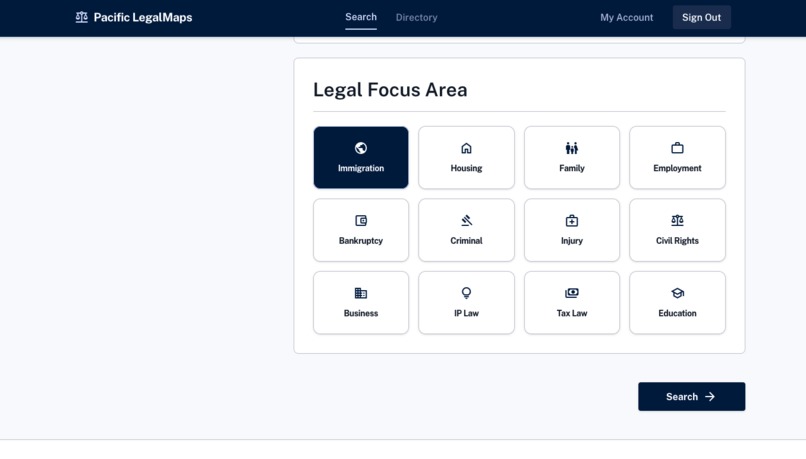Click the Sign Out button
This screenshot has height=459, width=806.
point(702,17)
